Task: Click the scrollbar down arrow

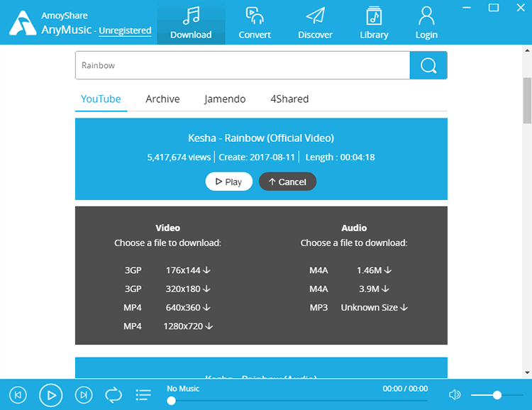Action: [527, 372]
